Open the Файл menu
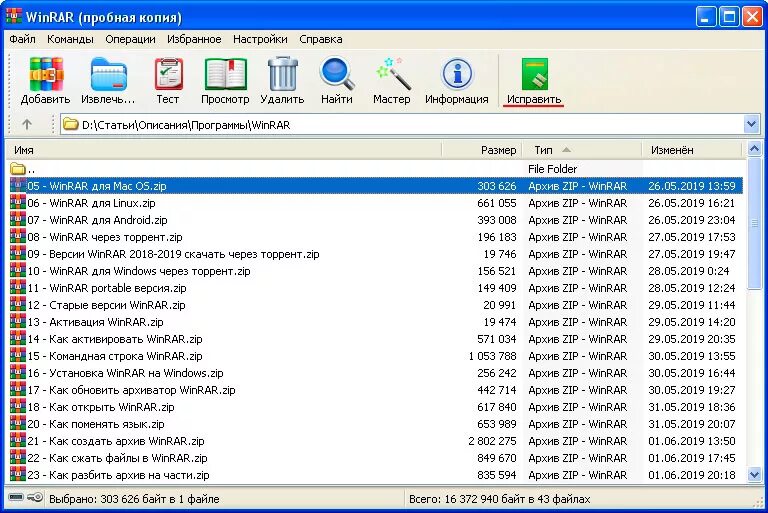The height and width of the screenshot is (513, 768). tap(22, 39)
